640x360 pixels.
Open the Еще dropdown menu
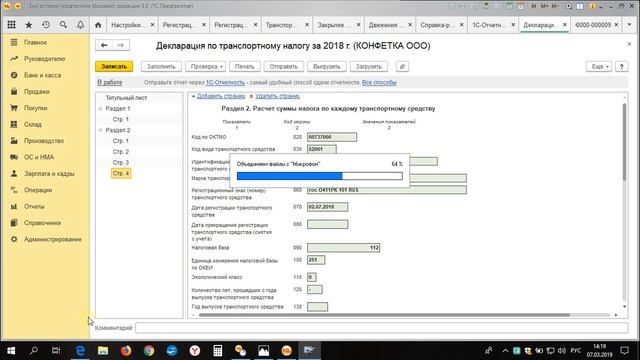pyautogui.click(x=599, y=67)
